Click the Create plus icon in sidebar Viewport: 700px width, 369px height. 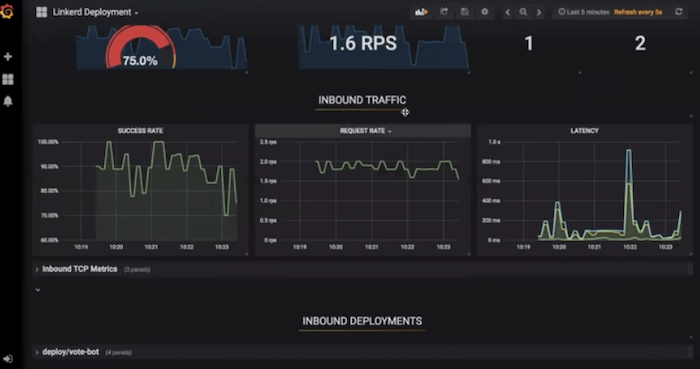(x=8, y=57)
